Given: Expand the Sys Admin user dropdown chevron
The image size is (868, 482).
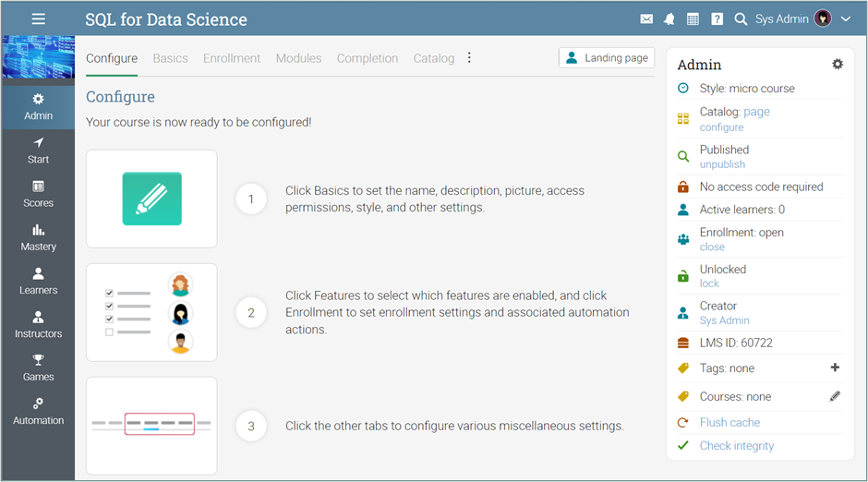Looking at the screenshot, I should (846, 19).
